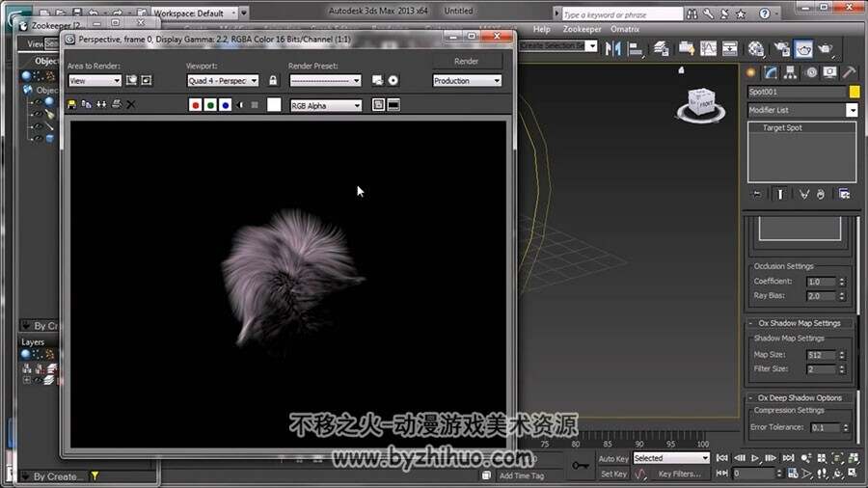The height and width of the screenshot is (488, 868).
Task: Open Render Setup teapot icon in toolbar
Action: [781, 49]
